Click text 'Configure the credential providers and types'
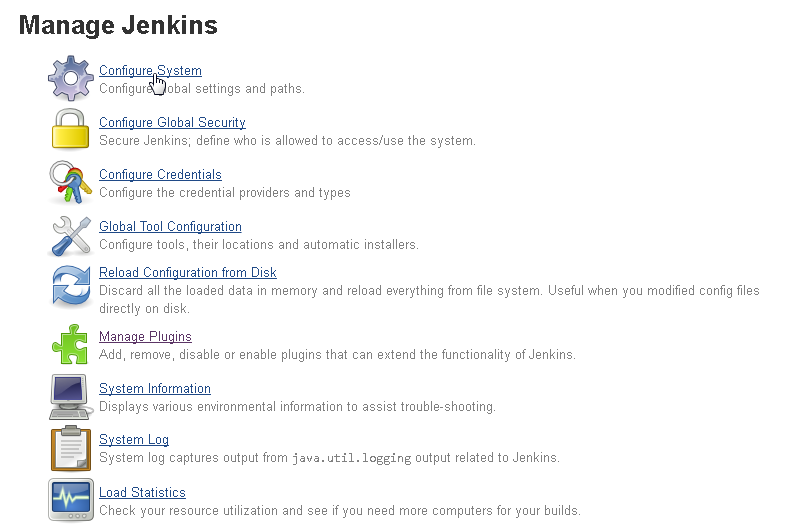Viewport: 793px width, 528px height. tap(225, 193)
